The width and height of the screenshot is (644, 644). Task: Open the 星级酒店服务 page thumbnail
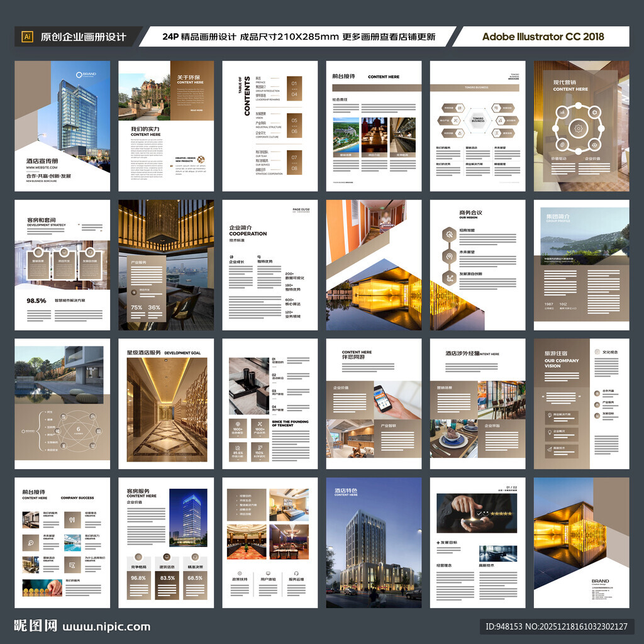coord(166,404)
